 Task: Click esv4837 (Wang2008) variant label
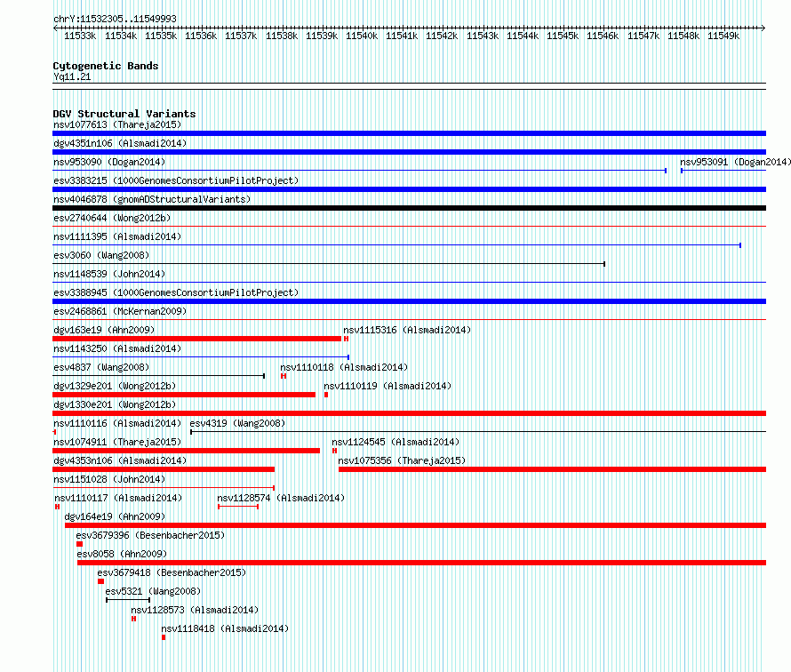point(101,367)
